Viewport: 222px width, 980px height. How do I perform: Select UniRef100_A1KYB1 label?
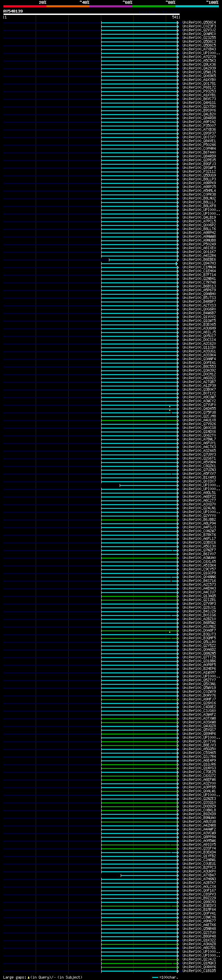[x=199, y=95]
